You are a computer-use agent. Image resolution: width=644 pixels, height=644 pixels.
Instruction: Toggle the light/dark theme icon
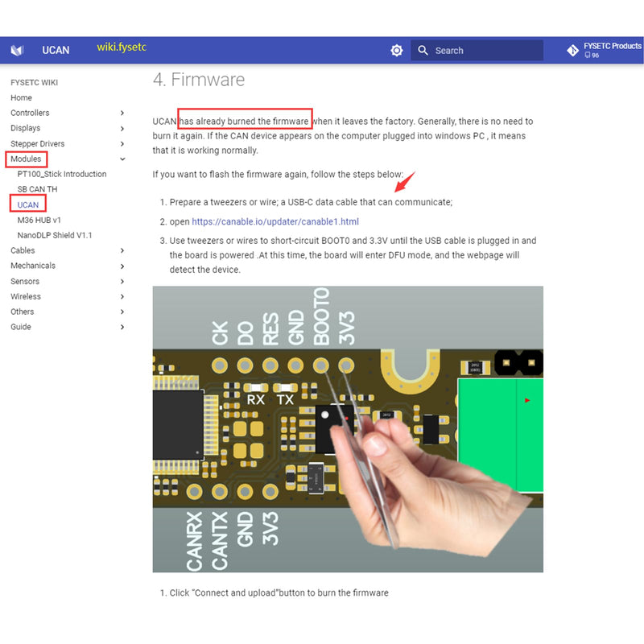pyautogui.click(x=396, y=50)
